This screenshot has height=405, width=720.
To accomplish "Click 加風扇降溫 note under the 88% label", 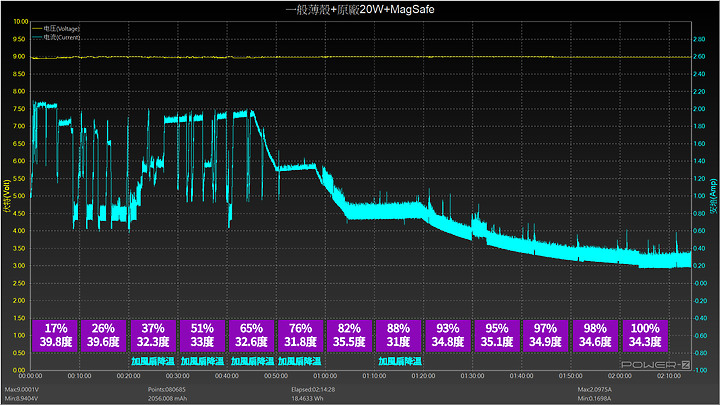I will pyautogui.click(x=400, y=361).
